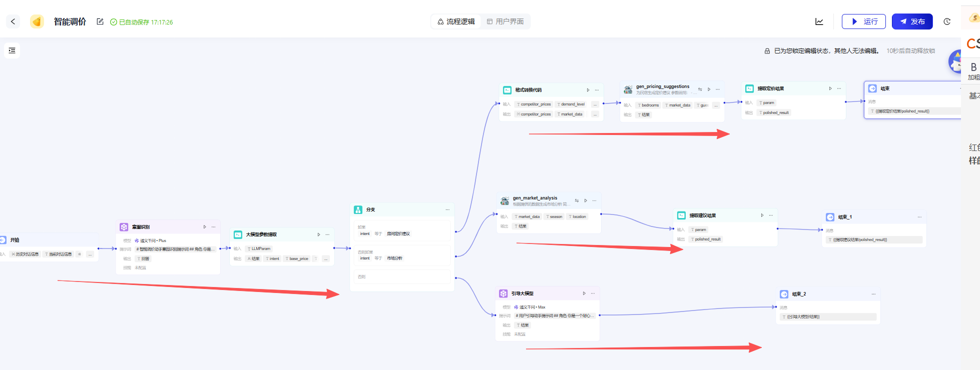Click the 通义千问 Max model label
Viewport: 980px width, 370px height.
[x=530, y=307]
